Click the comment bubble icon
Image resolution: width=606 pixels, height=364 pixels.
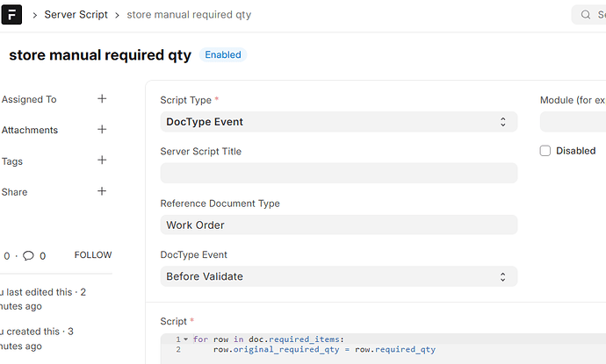28,256
